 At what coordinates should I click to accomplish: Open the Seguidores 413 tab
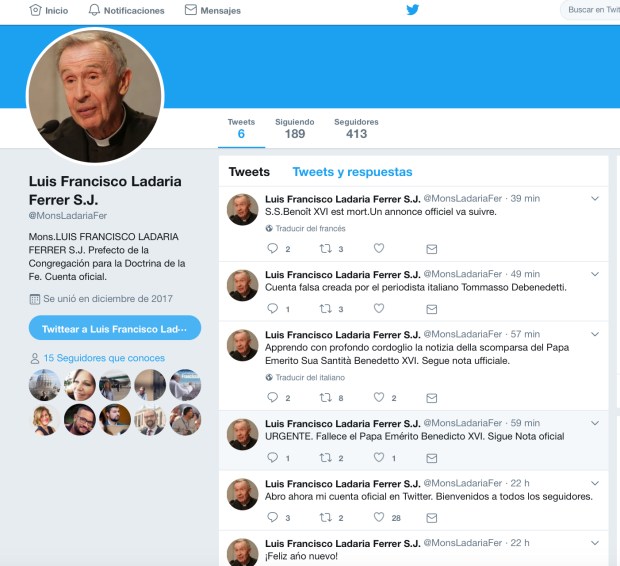(x=356, y=129)
